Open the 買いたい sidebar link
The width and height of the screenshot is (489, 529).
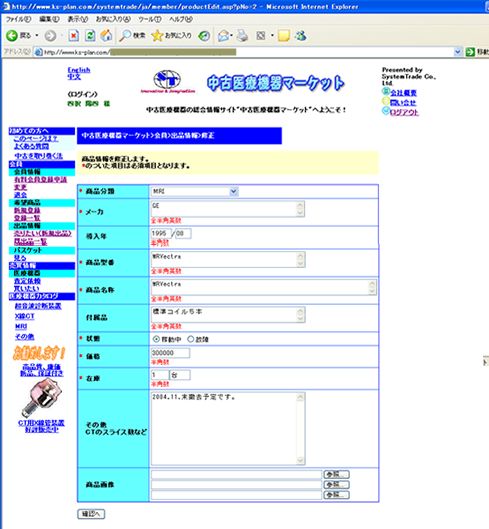tap(26, 288)
